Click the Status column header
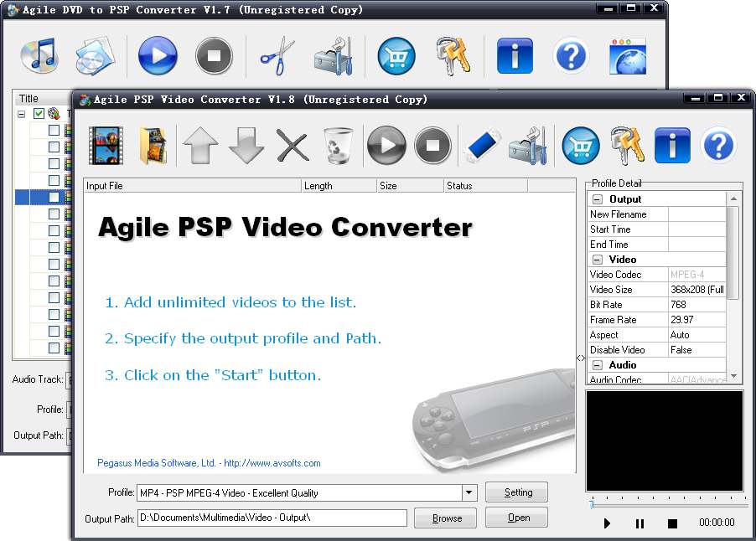Viewport: 756px width, 541px height. point(485,185)
